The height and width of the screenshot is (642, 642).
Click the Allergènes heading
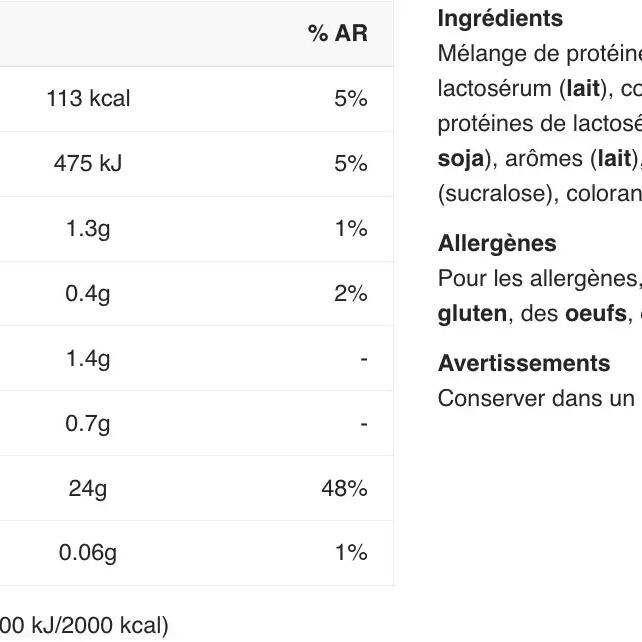[x=497, y=244]
